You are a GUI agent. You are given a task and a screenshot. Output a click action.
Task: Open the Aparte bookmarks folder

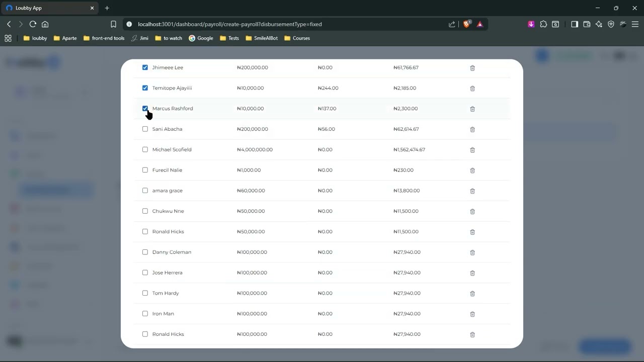coord(65,38)
